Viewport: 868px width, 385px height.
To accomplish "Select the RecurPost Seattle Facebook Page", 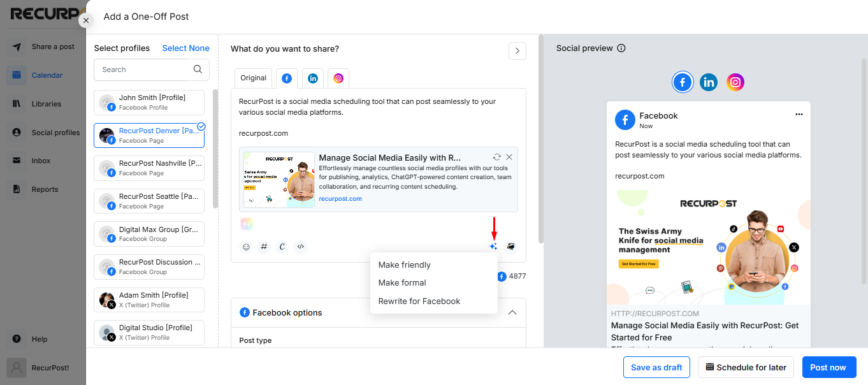I will pos(149,201).
